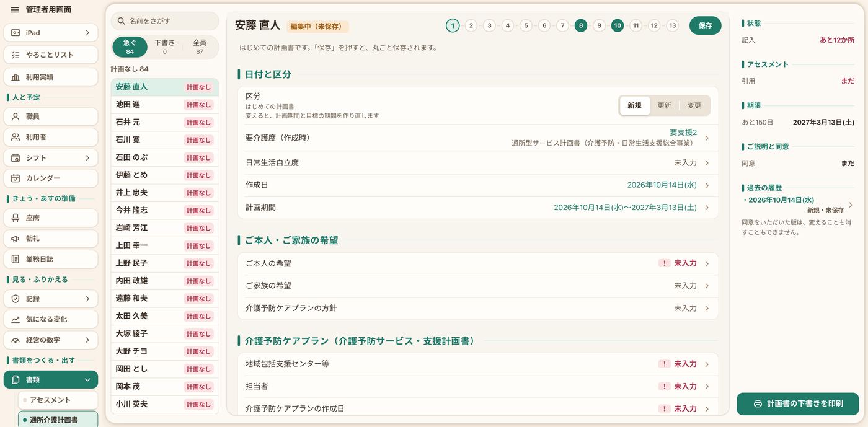Image resolution: width=868 pixels, height=427 pixels.
Task: Open 日常生活自立度 row chevron
Action: point(707,163)
